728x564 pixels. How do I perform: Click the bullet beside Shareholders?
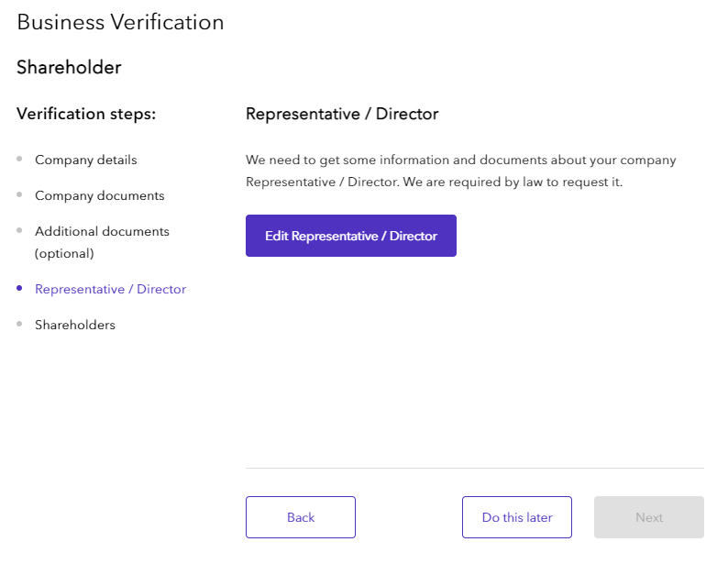tap(19, 325)
